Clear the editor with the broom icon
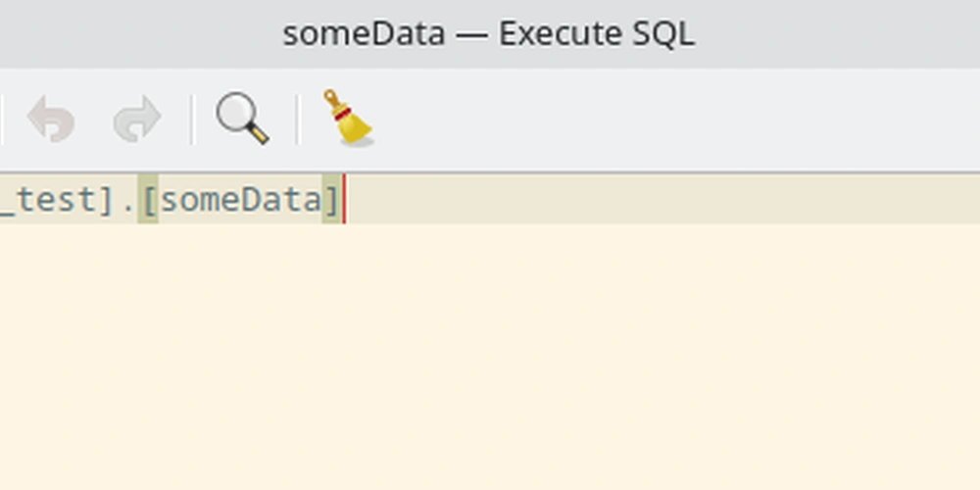Screen dimensions: 980x490 click(x=348, y=119)
